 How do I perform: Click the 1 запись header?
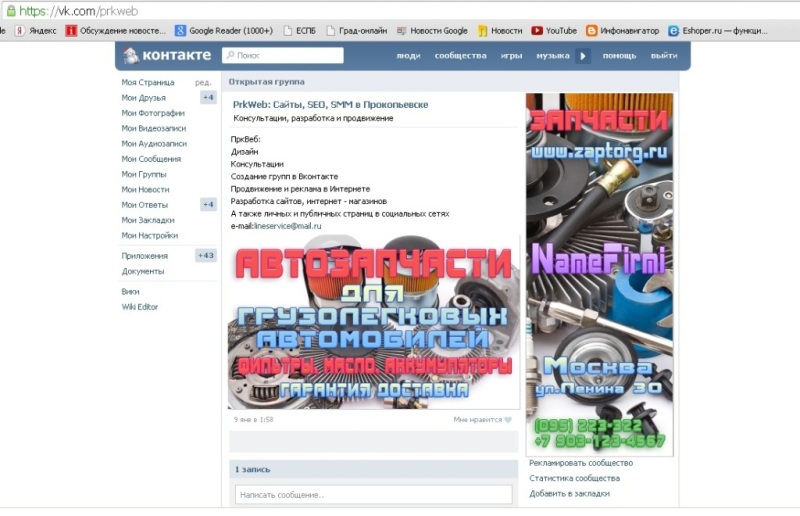pos(253,469)
